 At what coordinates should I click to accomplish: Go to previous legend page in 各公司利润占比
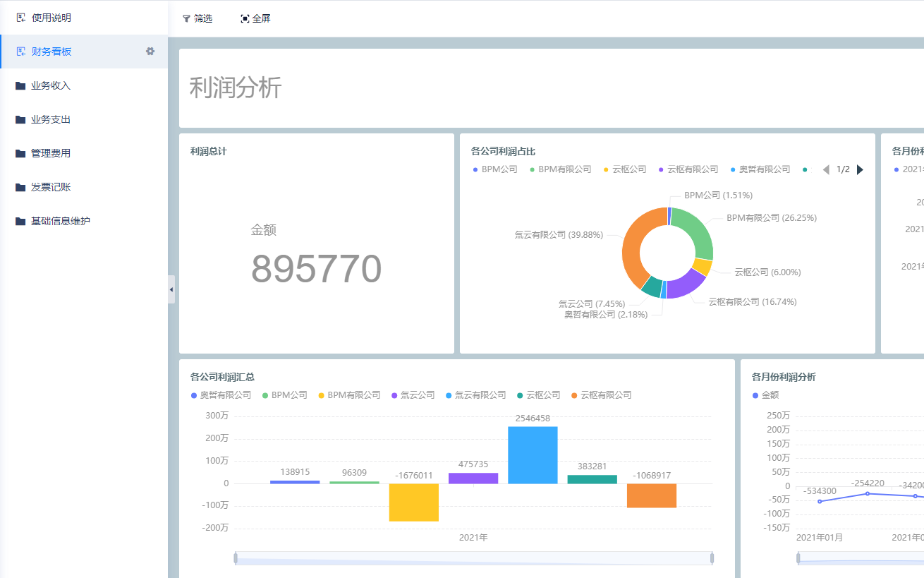(826, 169)
